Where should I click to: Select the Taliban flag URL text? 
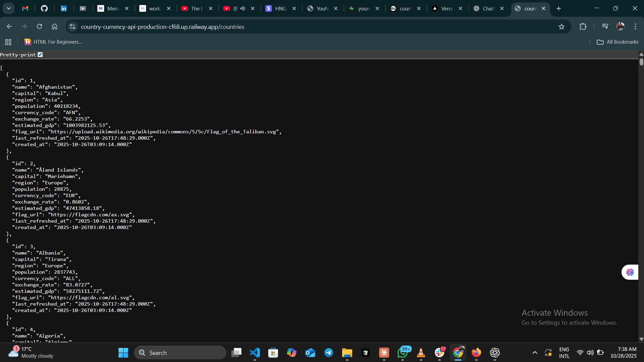tap(164, 132)
